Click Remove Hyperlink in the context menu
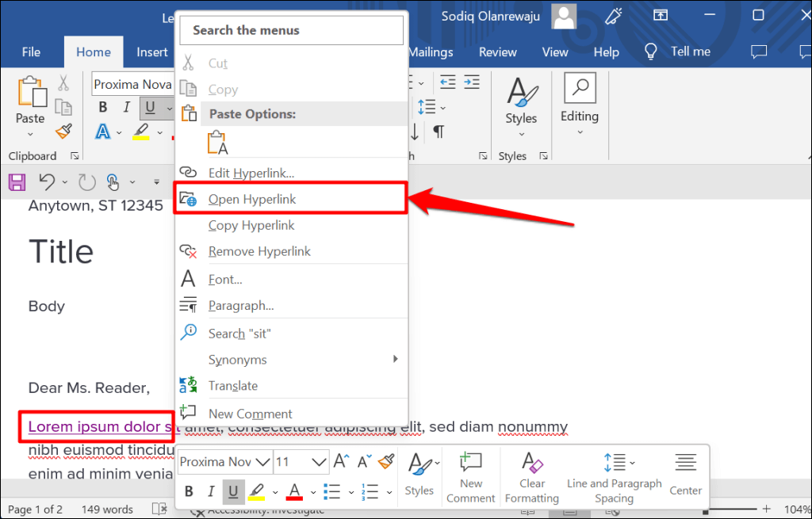This screenshot has height=519, width=812. [251, 251]
